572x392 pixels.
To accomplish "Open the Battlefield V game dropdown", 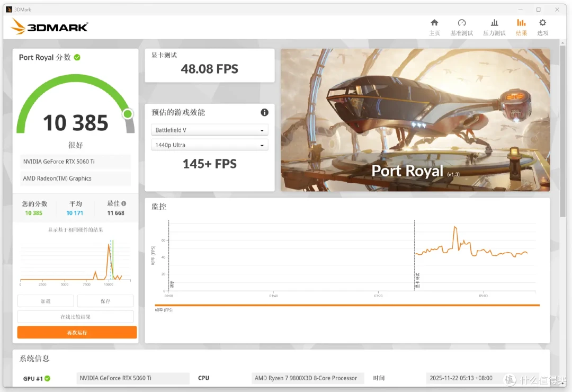I will point(209,130).
